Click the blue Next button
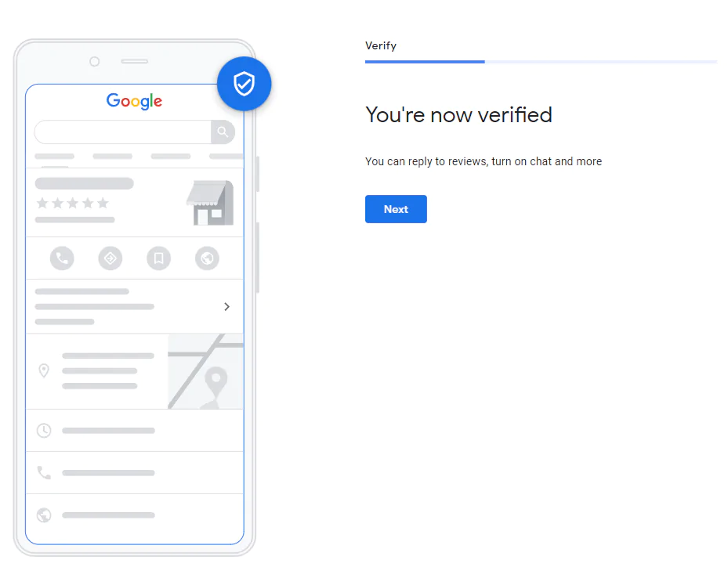 point(396,209)
